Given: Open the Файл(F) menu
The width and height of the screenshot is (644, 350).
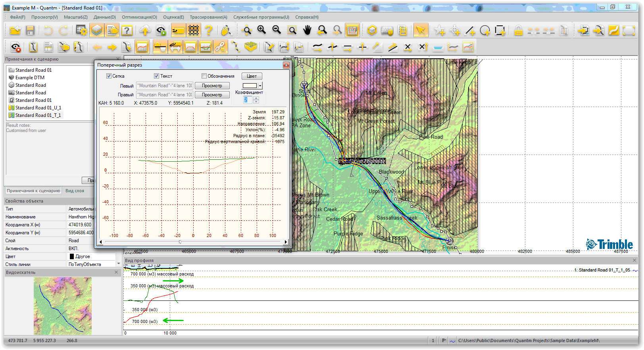Looking at the screenshot, I should click(17, 17).
